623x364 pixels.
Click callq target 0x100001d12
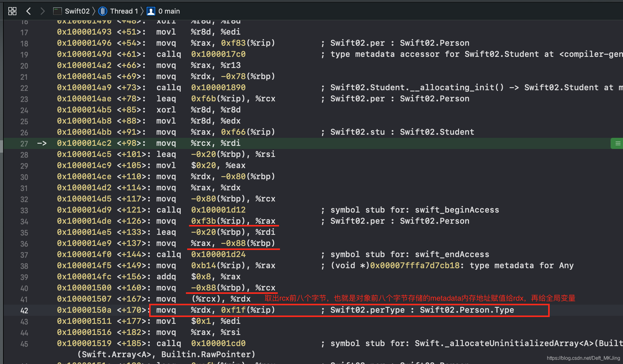[218, 210]
